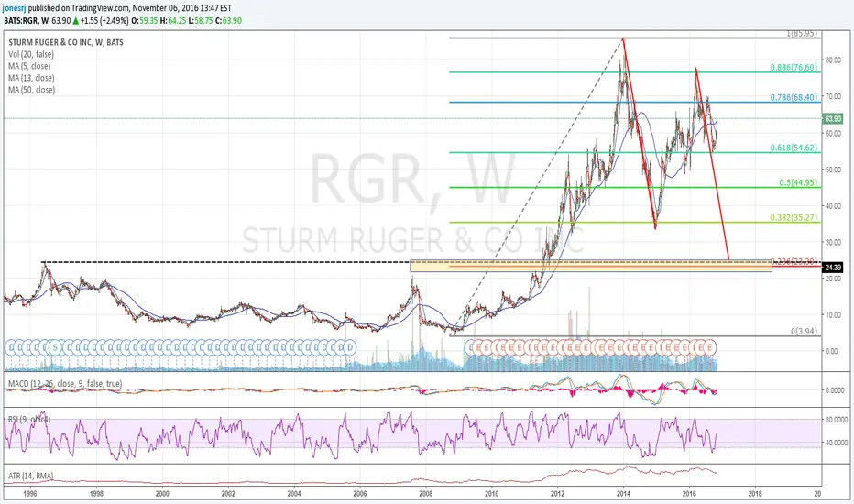This screenshot has height=504, width=854.
Task: Click the leftmost D dividend marker
Action: coord(10,346)
